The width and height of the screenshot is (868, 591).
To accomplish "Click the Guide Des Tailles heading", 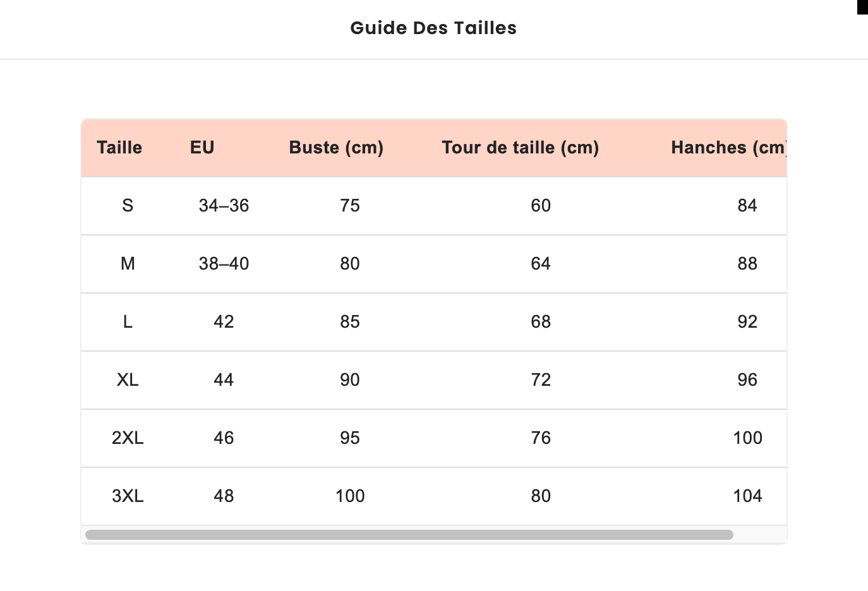I will pyautogui.click(x=433, y=28).
